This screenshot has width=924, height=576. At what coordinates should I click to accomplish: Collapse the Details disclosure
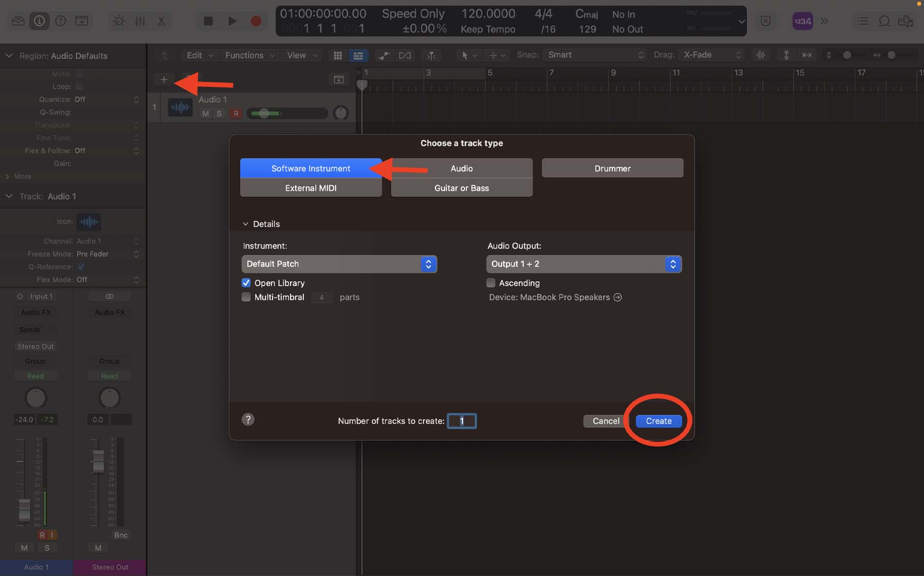[x=245, y=224]
